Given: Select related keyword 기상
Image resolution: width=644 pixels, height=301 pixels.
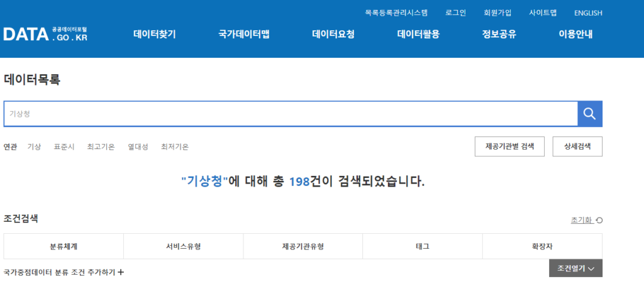Looking at the screenshot, I should [x=34, y=147].
